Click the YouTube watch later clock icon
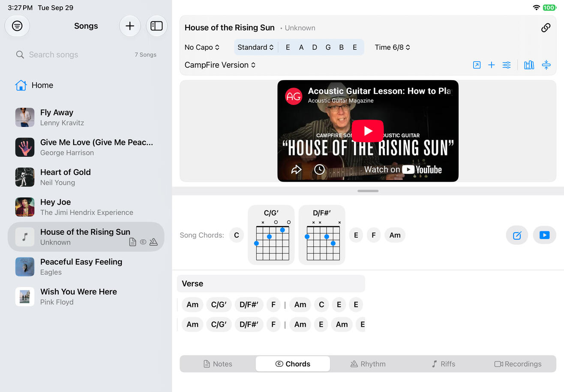The height and width of the screenshot is (392, 564). [x=319, y=170]
